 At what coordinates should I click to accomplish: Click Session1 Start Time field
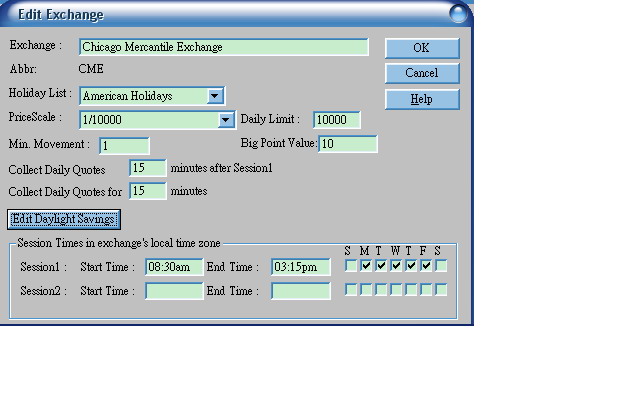[x=174, y=267]
